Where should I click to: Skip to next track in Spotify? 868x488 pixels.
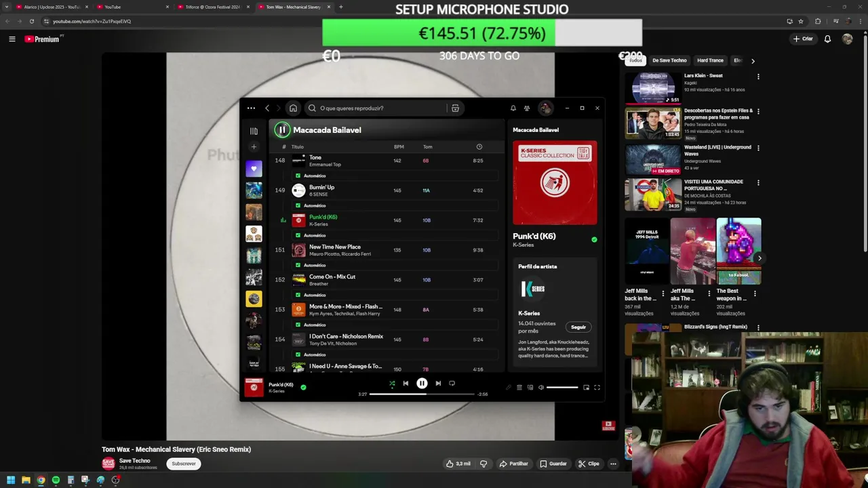(x=438, y=383)
